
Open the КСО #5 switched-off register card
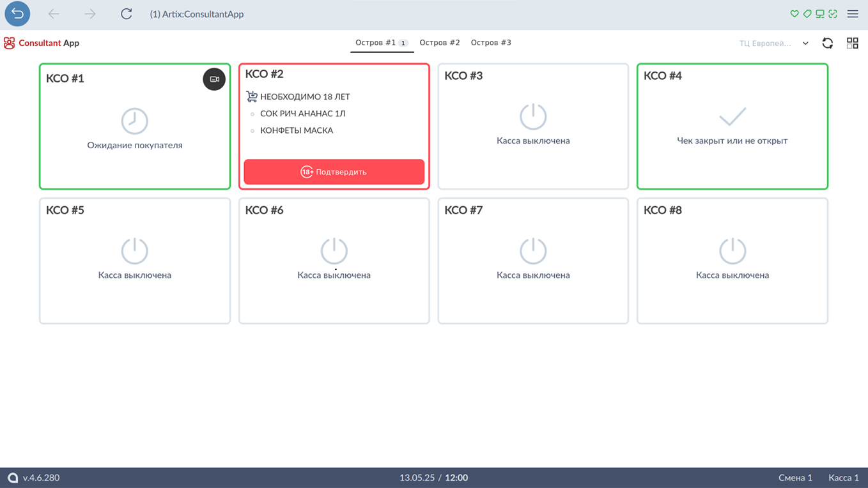coord(135,261)
